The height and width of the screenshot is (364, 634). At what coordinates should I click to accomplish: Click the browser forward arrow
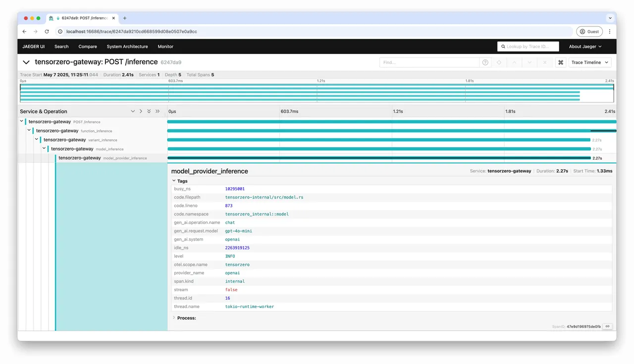(x=35, y=31)
